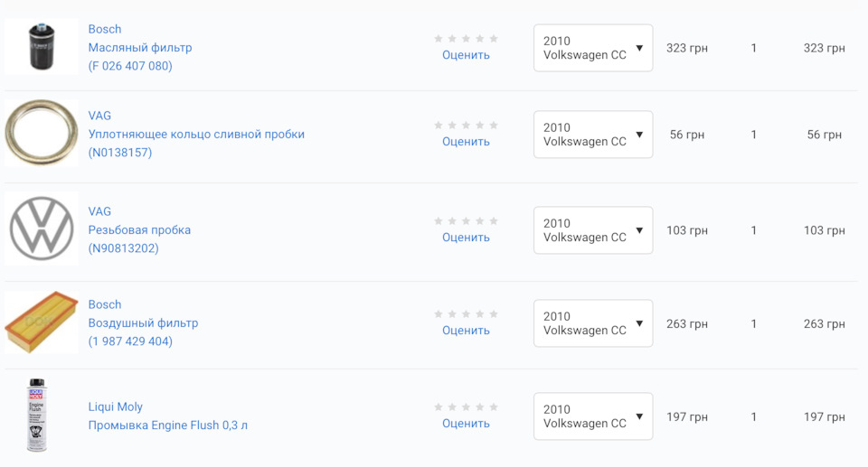Open the Bosch air filter product image
This screenshot has height=467, width=868.
point(42,322)
